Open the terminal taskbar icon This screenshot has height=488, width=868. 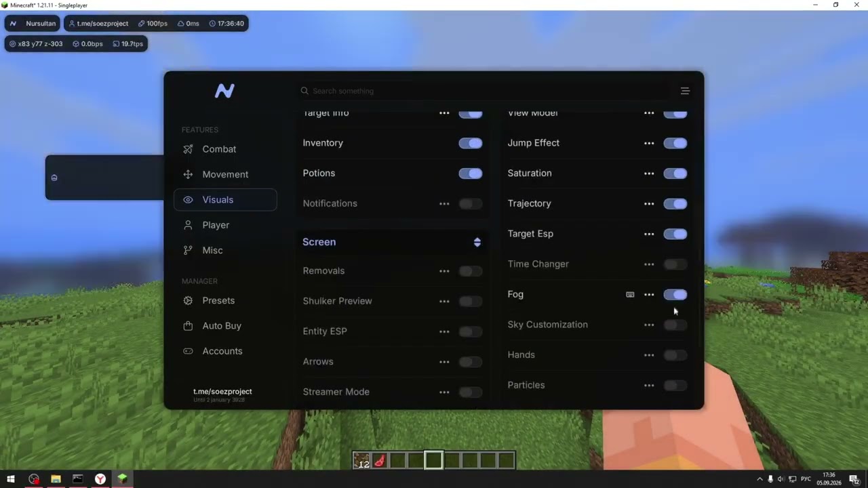78,479
